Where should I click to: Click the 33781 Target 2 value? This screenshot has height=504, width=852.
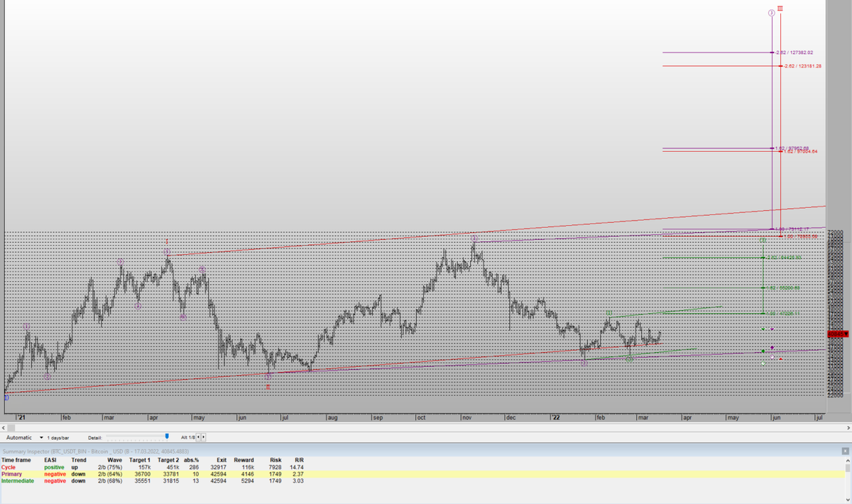(170, 474)
